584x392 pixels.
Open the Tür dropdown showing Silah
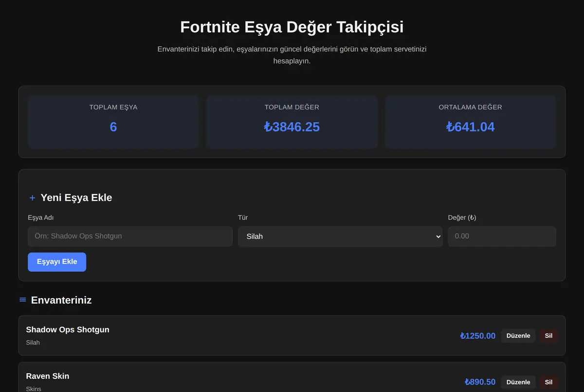(x=340, y=236)
